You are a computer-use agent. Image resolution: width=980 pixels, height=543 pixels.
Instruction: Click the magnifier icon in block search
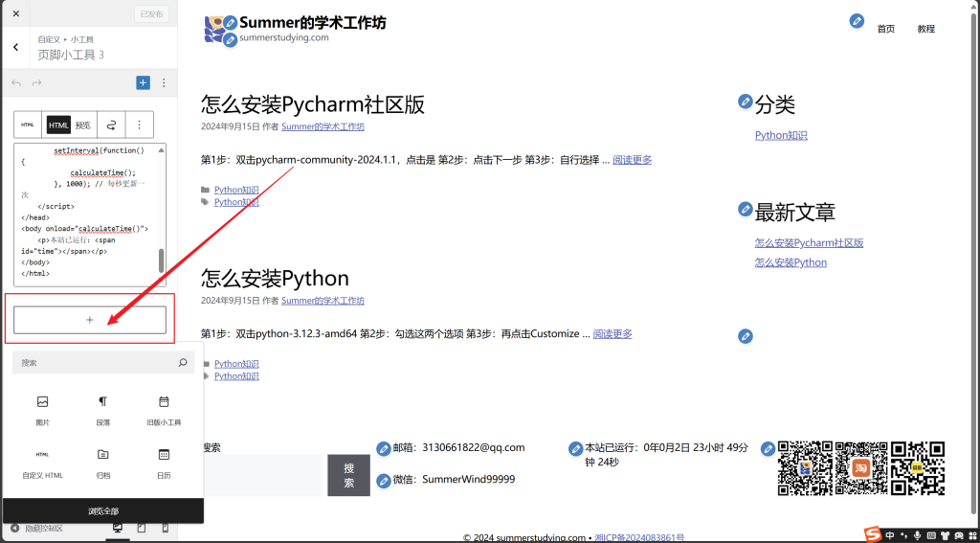183,362
